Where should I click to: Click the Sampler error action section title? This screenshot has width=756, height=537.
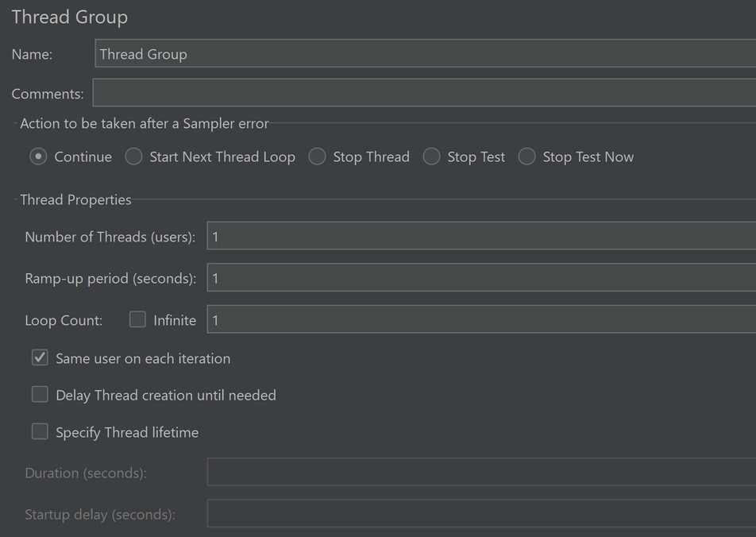point(144,123)
